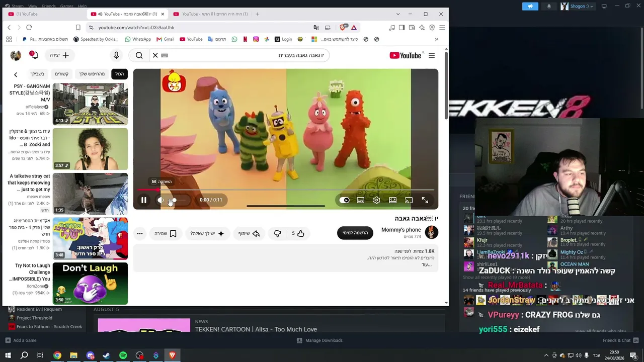Switch player to theater mode
The width and height of the screenshot is (644, 362).
pos(392,200)
